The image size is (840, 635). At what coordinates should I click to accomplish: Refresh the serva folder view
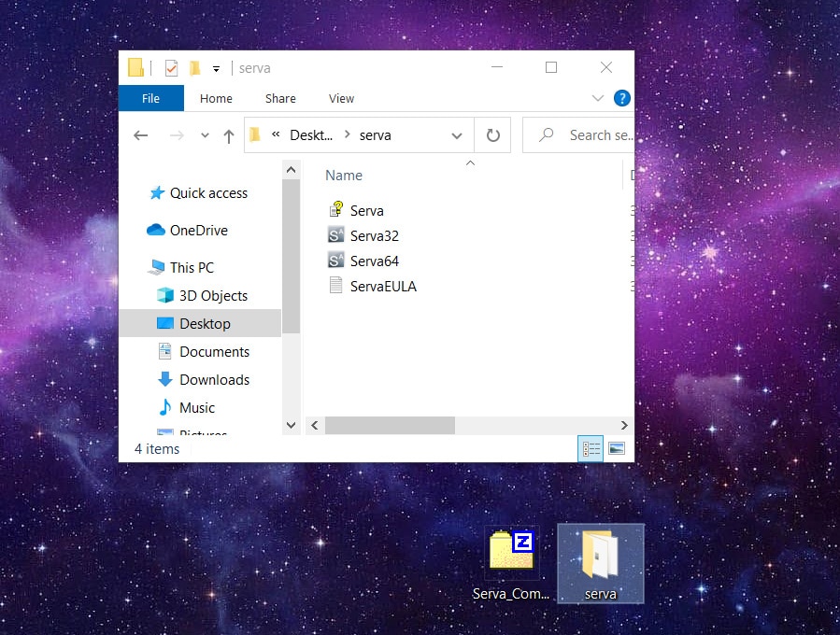point(492,135)
